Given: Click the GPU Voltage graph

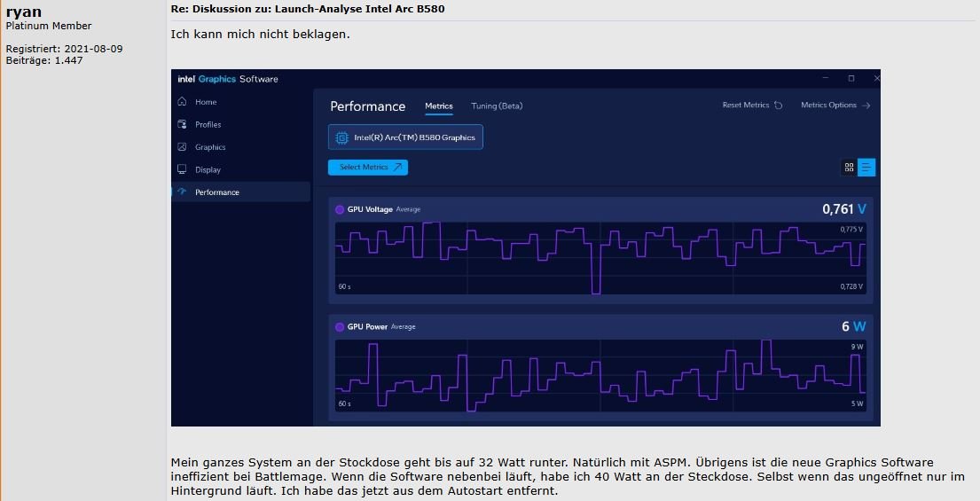Looking at the screenshot, I should pyautogui.click(x=600, y=258).
